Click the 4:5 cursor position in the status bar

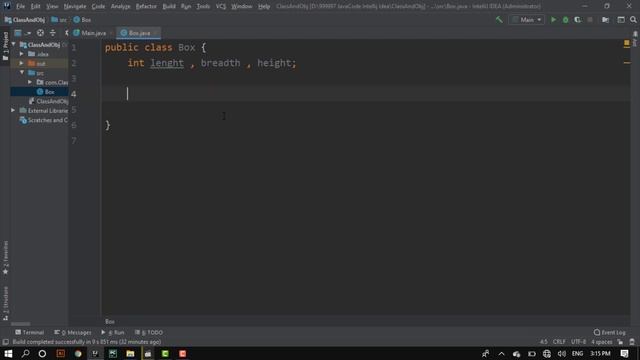[x=544, y=342]
